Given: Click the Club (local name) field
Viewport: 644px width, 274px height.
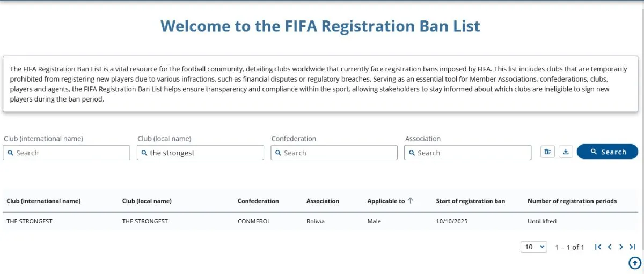Looking at the screenshot, I should (200, 153).
